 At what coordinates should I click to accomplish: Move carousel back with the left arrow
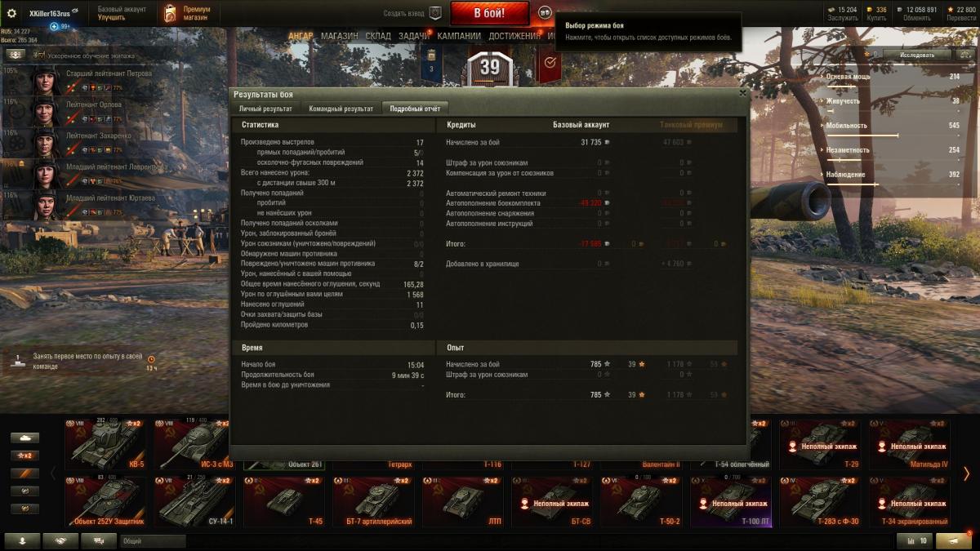point(54,473)
